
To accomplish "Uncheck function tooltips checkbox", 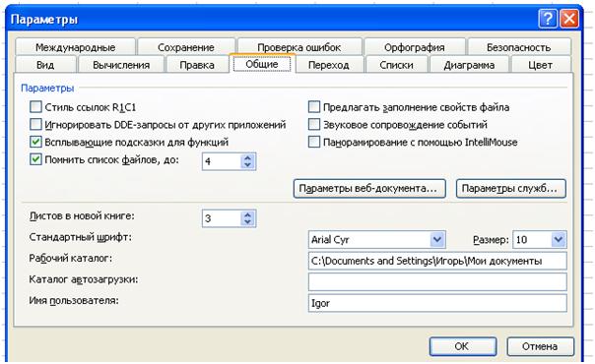I will 35,142.
